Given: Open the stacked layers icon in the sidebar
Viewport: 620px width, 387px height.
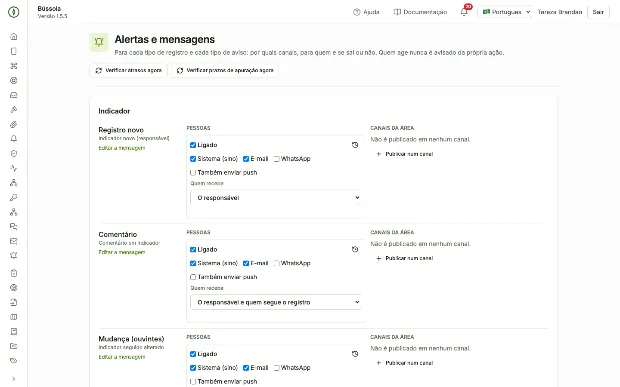Looking at the screenshot, I should [13, 125].
